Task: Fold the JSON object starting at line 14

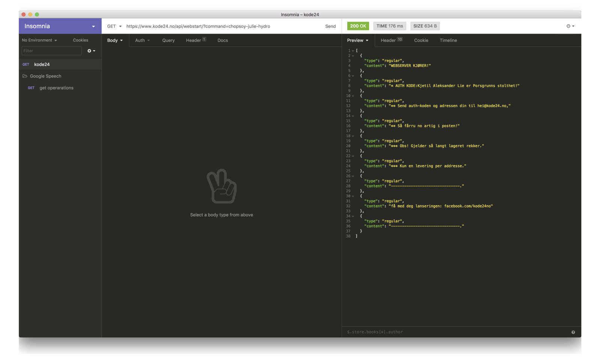Action: pos(353,116)
